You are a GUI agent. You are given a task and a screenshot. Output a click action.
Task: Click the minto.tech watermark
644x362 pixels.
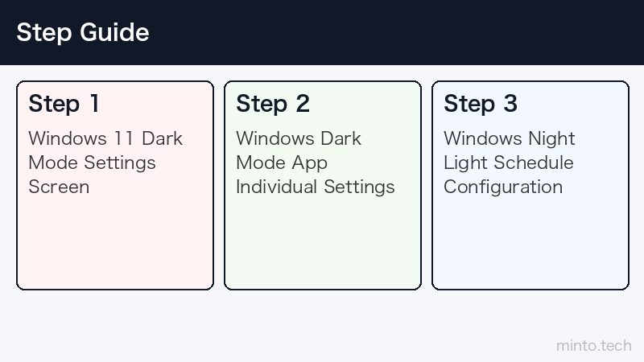594,346
